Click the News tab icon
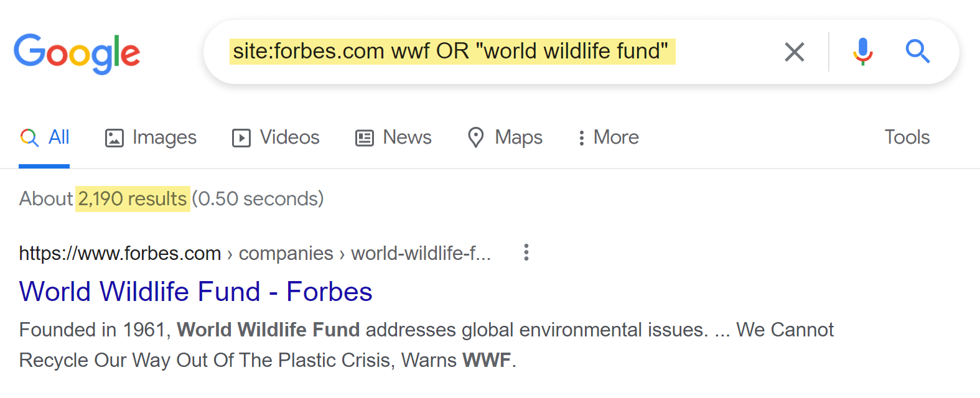 point(363,137)
